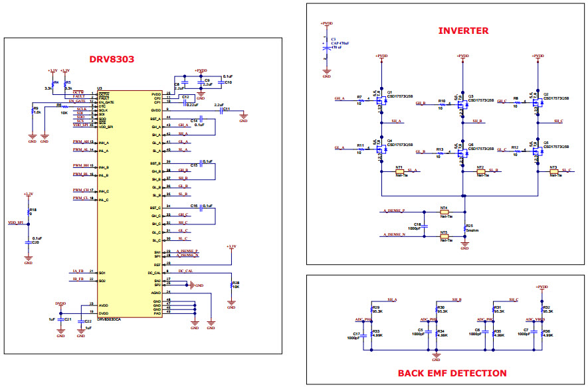Screen dimensions: 588x387
Task: Select the R25 5mohm shunt resistor
Action: [465, 228]
